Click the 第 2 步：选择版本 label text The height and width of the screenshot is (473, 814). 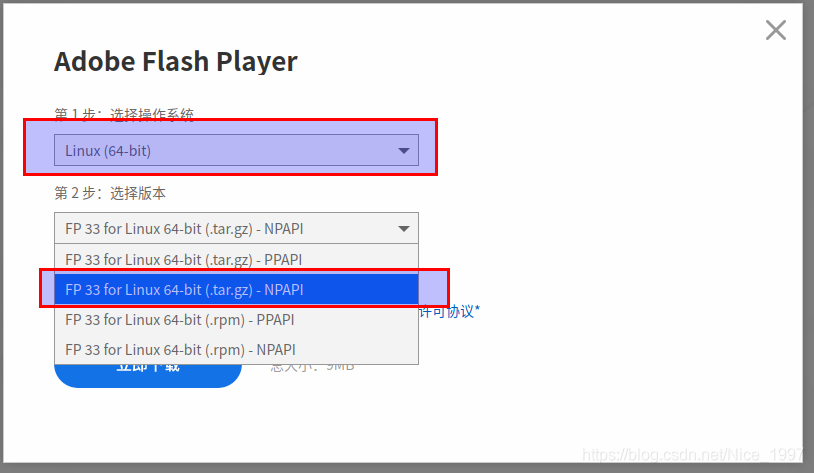(x=110, y=193)
